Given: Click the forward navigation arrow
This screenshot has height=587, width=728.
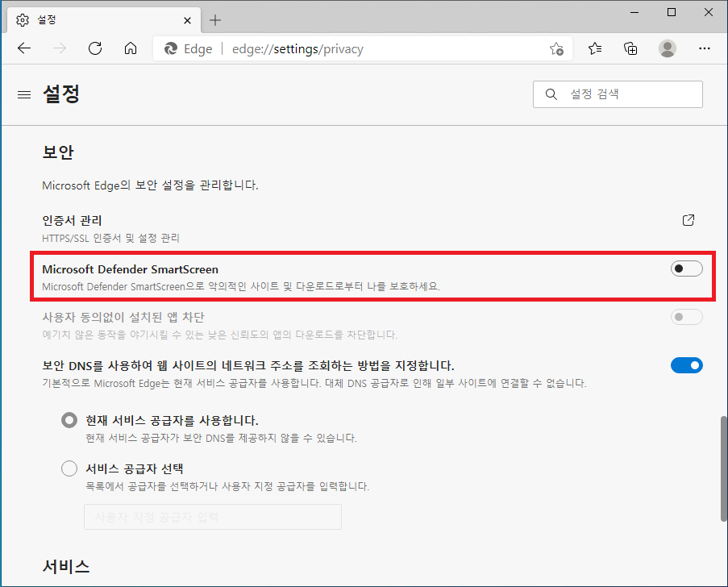Looking at the screenshot, I should coord(60,48).
